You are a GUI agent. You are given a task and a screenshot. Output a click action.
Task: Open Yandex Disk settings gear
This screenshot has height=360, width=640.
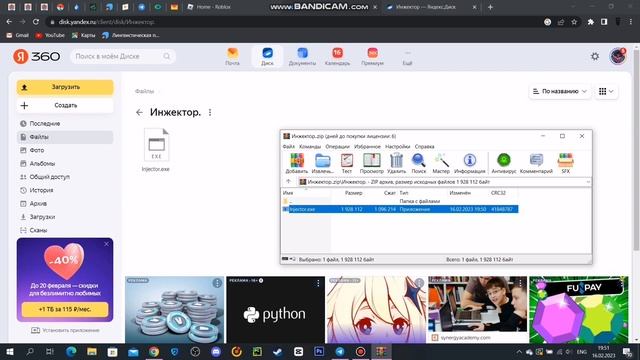pos(595,56)
